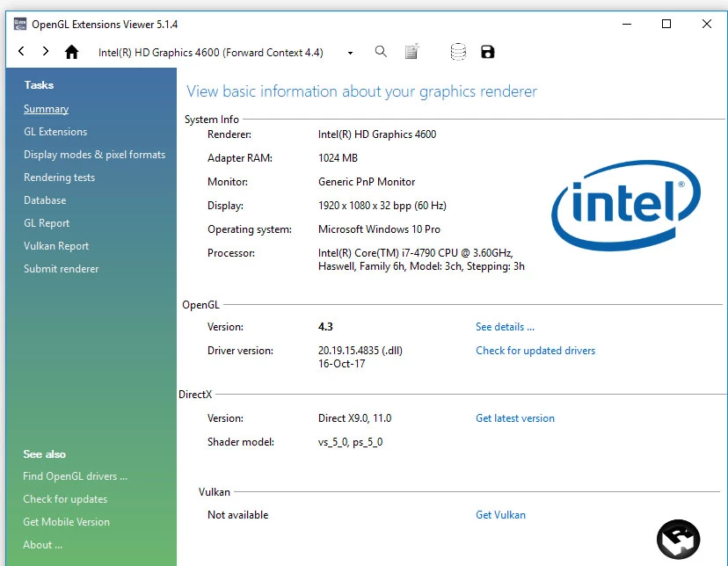The height and width of the screenshot is (566, 728).
Task: Open the Home page icon
Action: click(x=71, y=52)
